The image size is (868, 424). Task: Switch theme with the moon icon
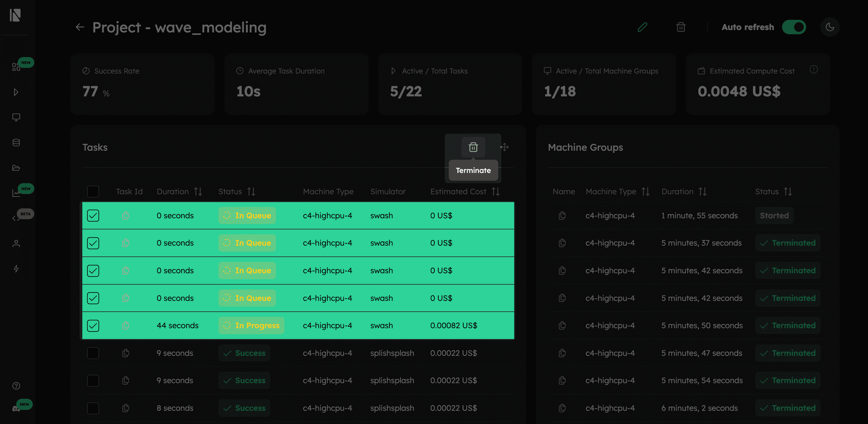830,27
